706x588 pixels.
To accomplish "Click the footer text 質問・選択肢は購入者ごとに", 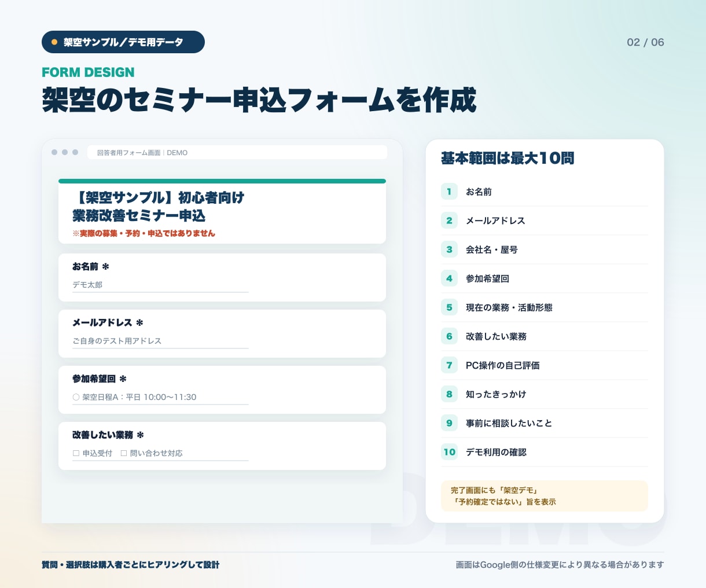I will [130, 564].
